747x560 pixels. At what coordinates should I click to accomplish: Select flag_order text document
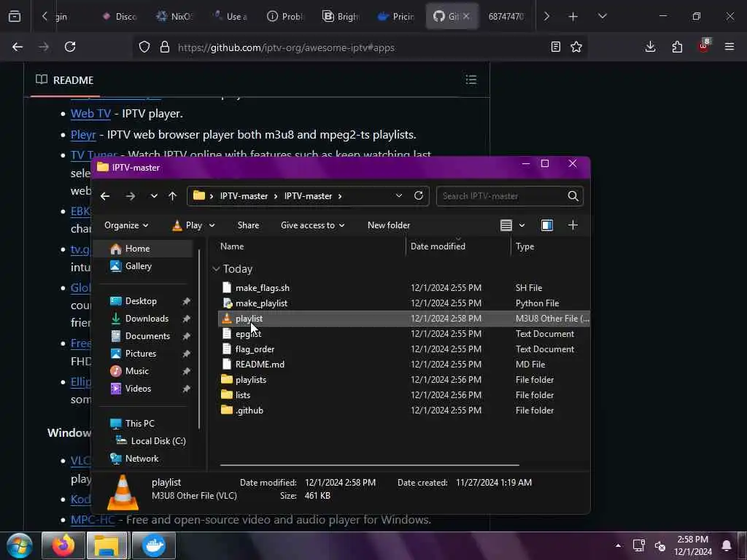[404, 349]
